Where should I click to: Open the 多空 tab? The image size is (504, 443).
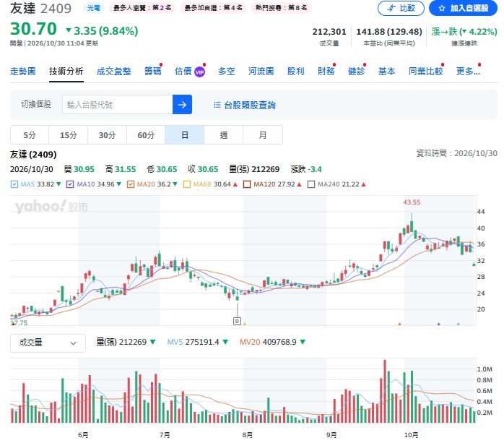pos(226,72)
